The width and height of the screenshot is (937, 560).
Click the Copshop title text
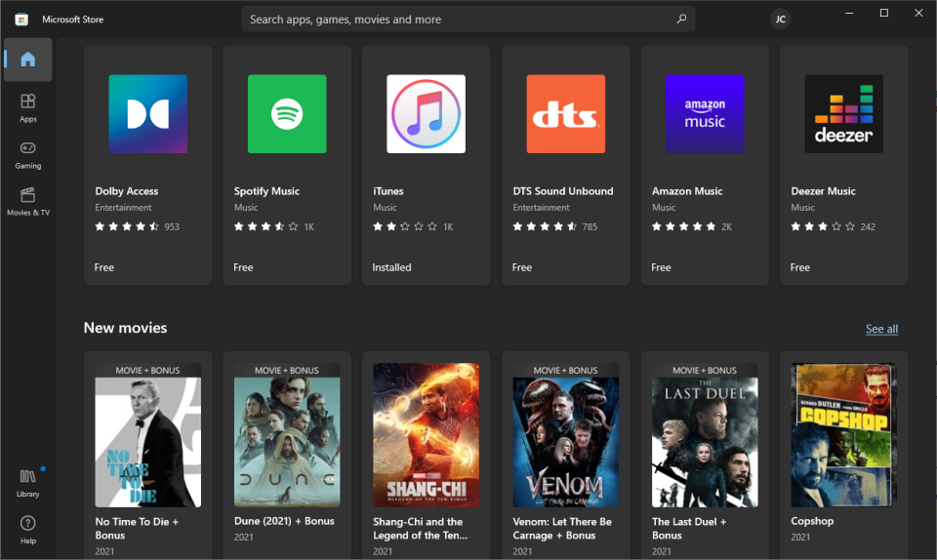tap(812, 521)
